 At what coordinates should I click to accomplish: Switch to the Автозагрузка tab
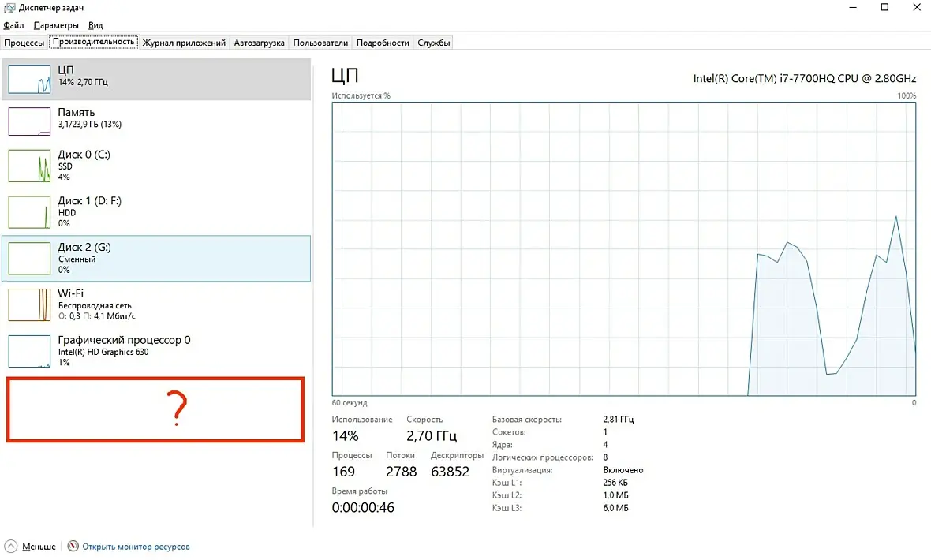point(260,43)
